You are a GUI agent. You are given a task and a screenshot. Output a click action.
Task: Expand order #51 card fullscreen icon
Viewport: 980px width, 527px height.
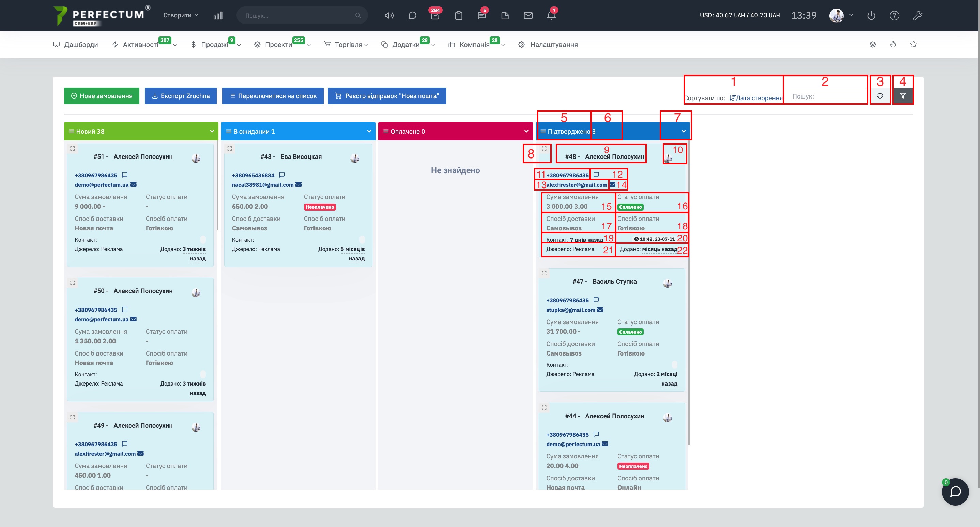(73, 148)
